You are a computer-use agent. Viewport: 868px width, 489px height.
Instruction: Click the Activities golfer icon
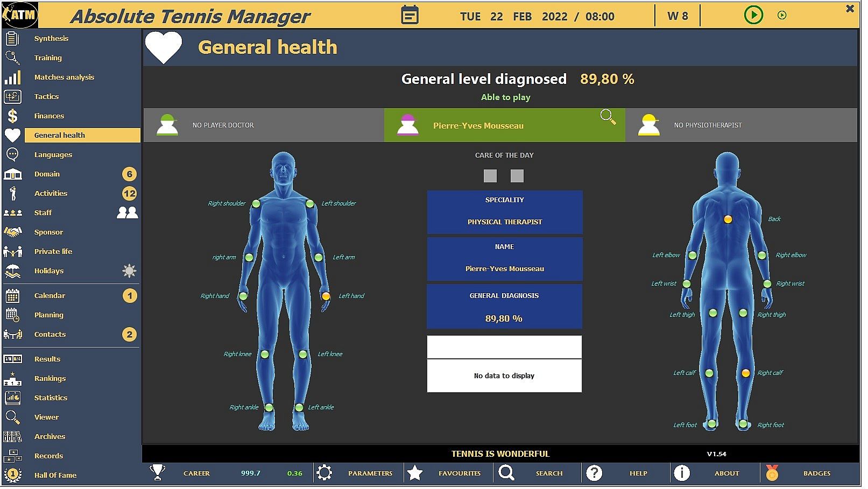[x=12, y=194]
